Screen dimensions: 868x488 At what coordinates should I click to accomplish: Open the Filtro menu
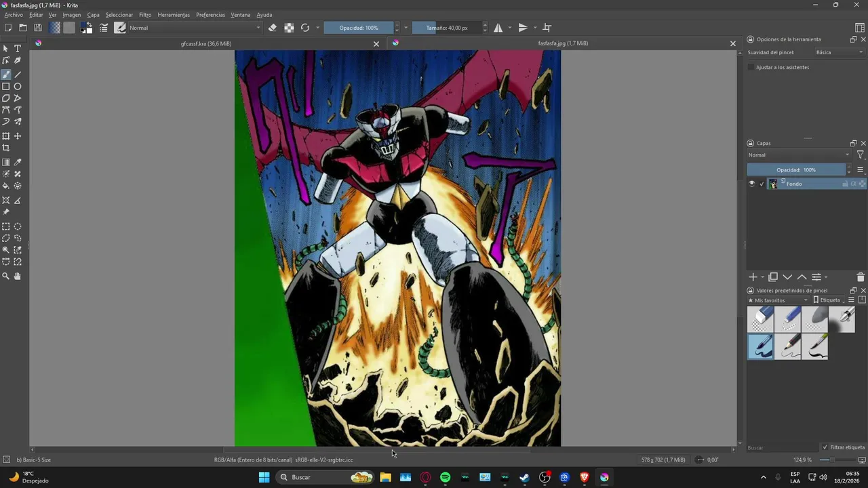click(x=145, y=15)
